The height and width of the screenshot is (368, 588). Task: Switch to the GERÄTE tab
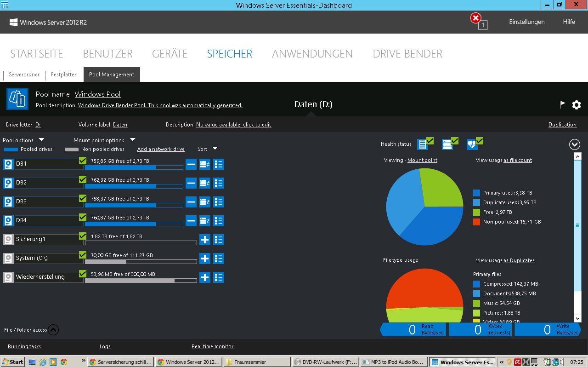(170, 54)
